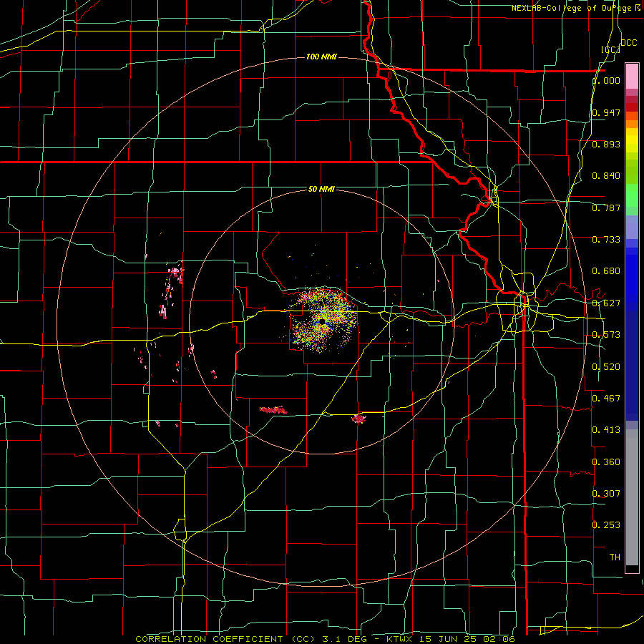
Task: Click the multicolored radar echo cluster at the radar site
Action: (x=323, y=320)
